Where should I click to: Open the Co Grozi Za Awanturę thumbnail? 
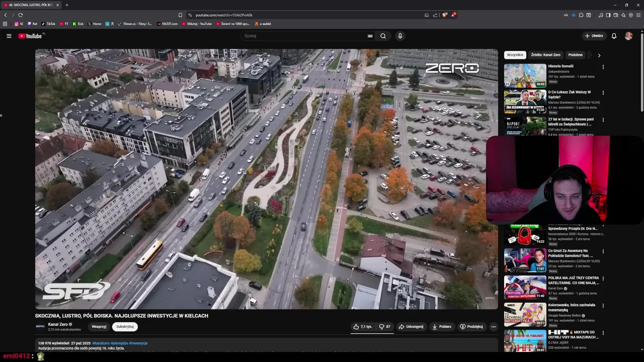coord(525,260)
